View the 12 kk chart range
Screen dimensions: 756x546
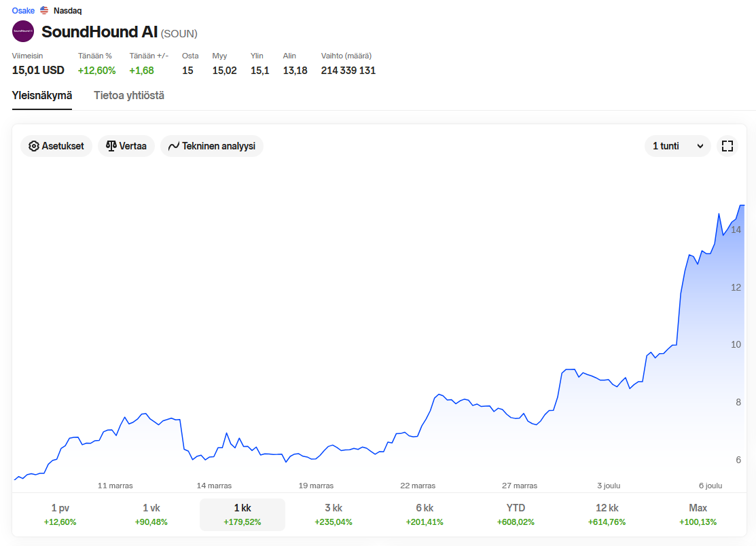click(607, 514)
